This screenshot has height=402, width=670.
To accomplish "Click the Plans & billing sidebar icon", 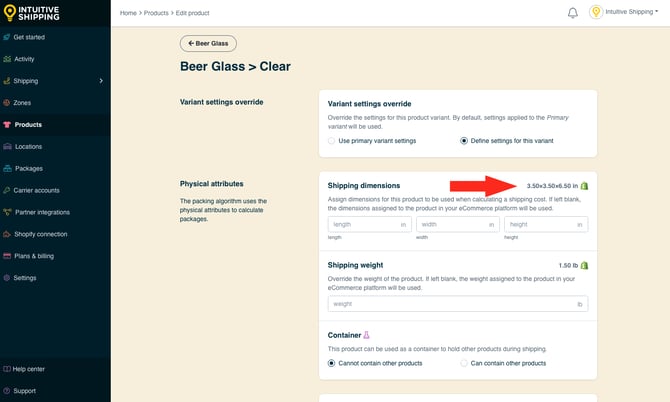I will 8,256.
